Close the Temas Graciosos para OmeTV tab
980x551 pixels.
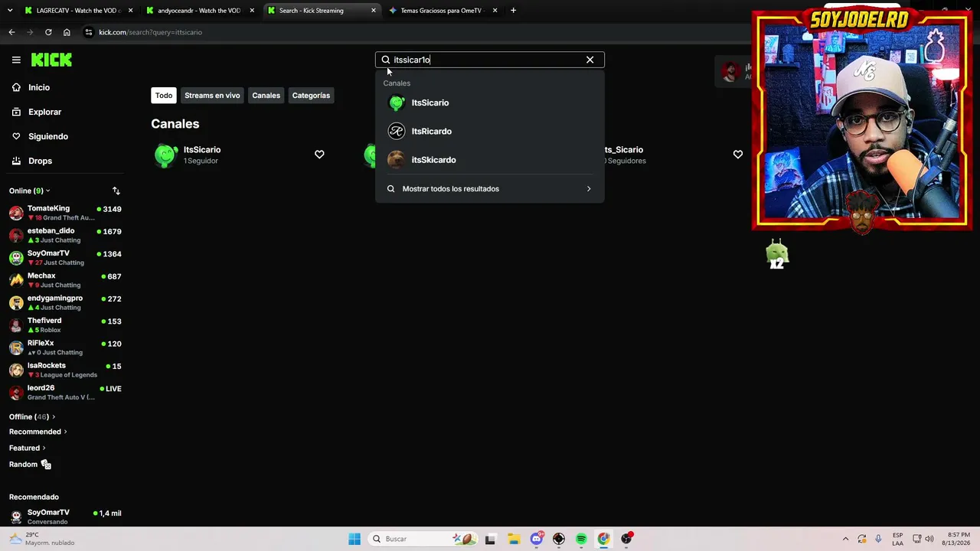(x=495, y=11)
